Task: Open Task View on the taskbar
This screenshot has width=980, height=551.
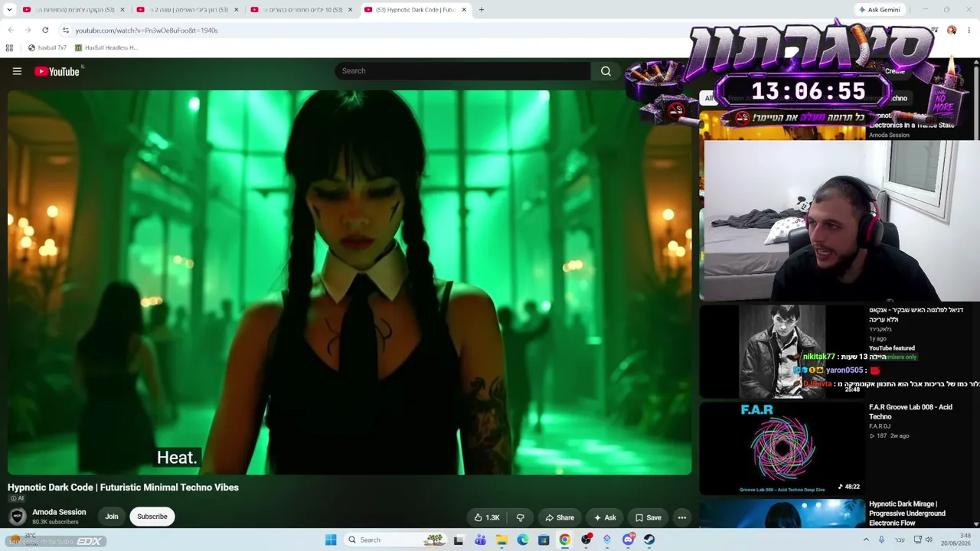Action: pos(459,540)
